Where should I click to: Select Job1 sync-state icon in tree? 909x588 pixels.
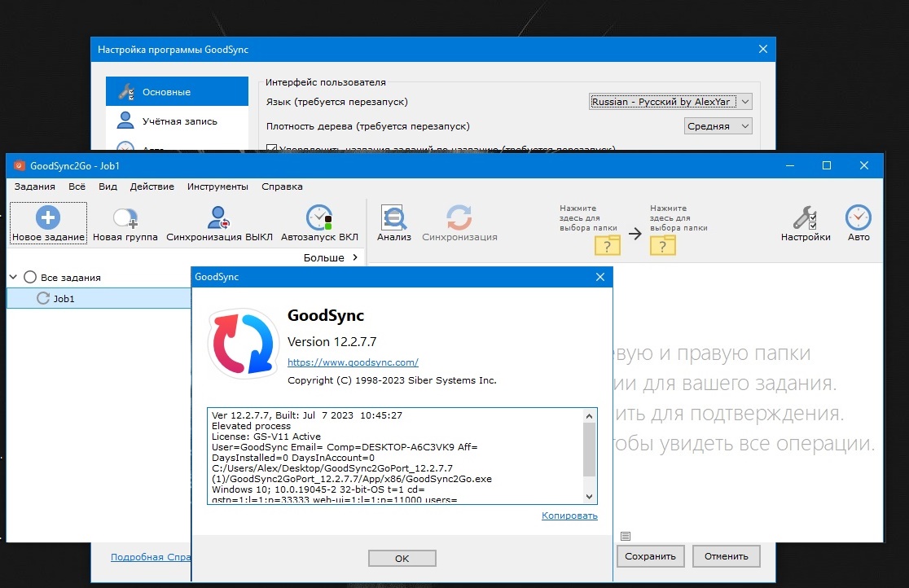click(x=43, y=298)
